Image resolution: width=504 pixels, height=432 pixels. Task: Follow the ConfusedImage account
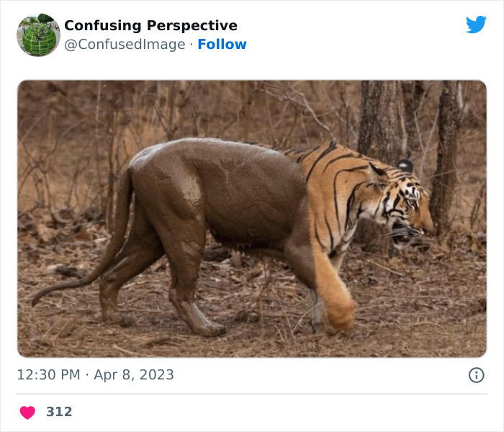pyautogui.click(x=222, y=45)
